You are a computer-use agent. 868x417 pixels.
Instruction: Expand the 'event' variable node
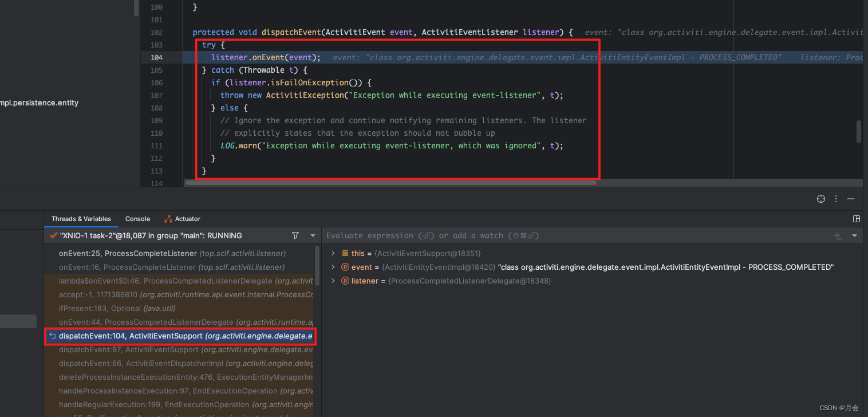point(333,267)
